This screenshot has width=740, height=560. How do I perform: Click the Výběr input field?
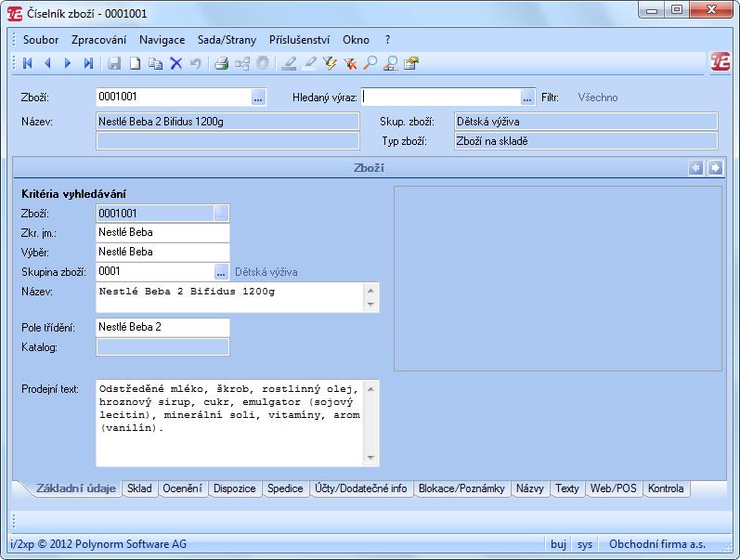click(162, 253)
